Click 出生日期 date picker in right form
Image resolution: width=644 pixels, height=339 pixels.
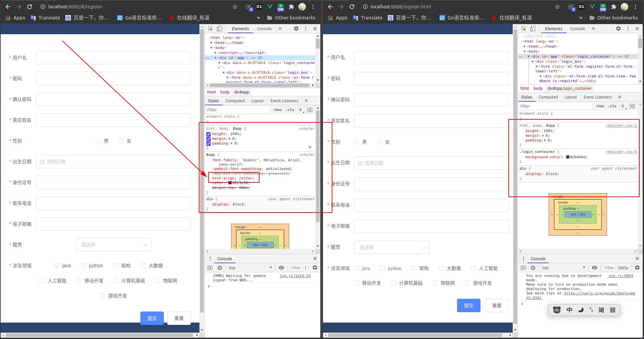click(431, 163)
